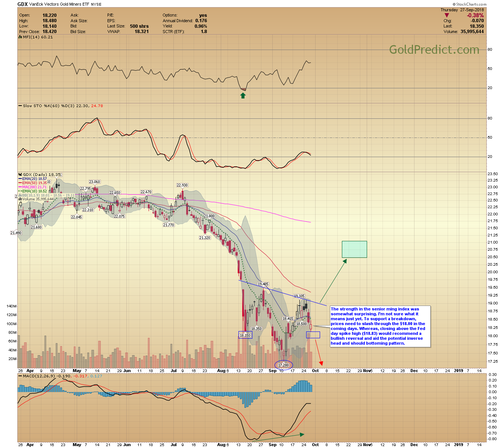
Task: Click the 22.045 price label
Action: coord(77,217)
